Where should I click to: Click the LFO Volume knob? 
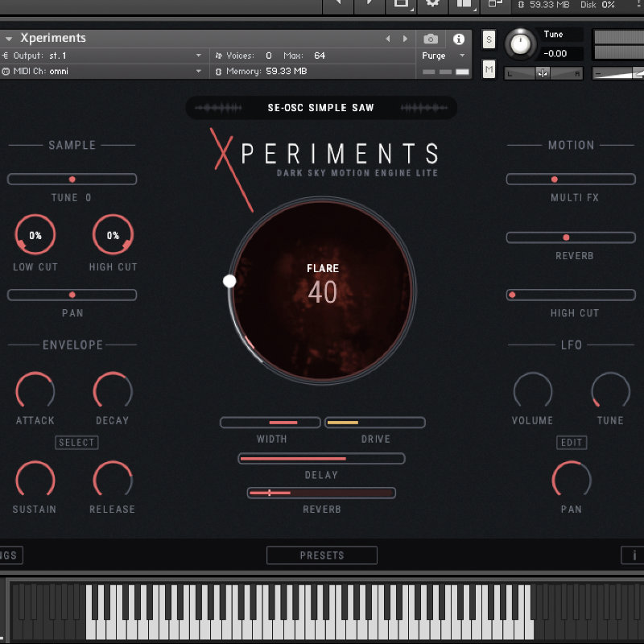pyautogui.click(x=533, y=391)
